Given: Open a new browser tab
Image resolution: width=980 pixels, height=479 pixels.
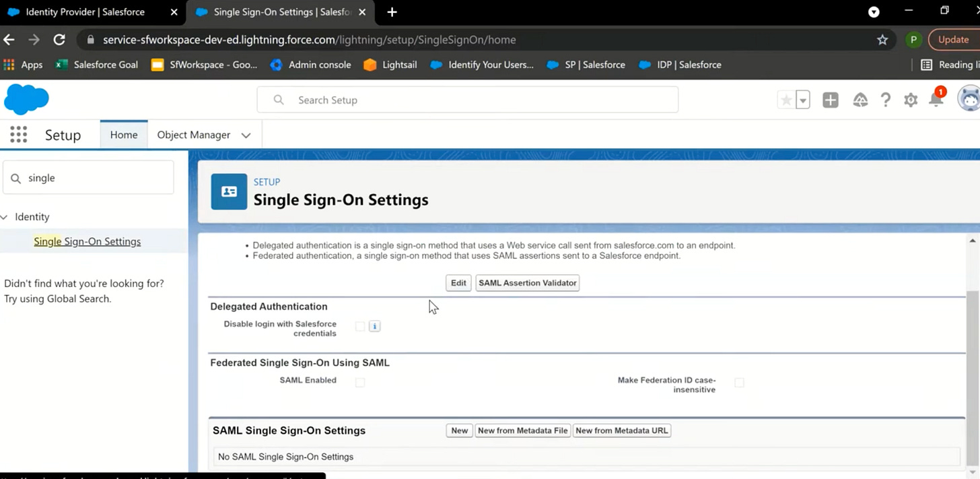Looking at the screenshot, I should tap(392, 12).
